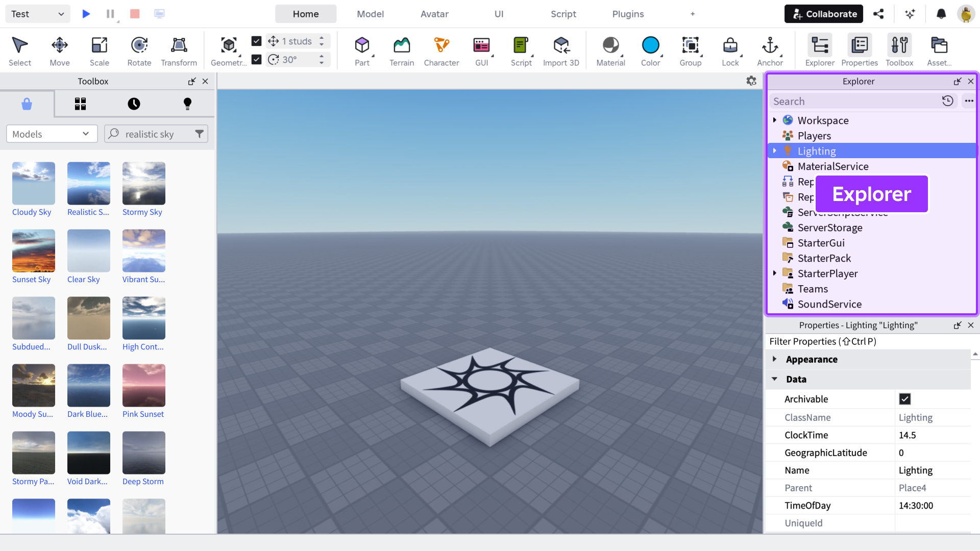Viewport: 980px width, 551px height.
Task: Click the play test button
Action: pos(86,14)
